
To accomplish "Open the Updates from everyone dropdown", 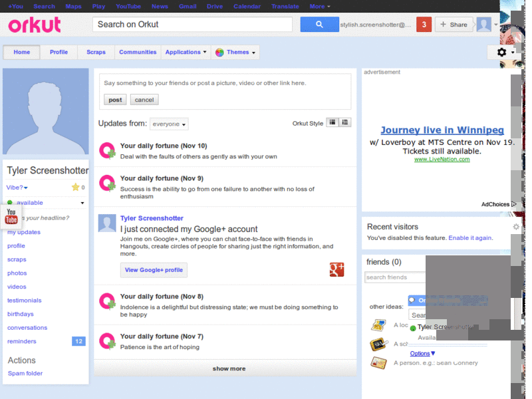I will point(169,124).
